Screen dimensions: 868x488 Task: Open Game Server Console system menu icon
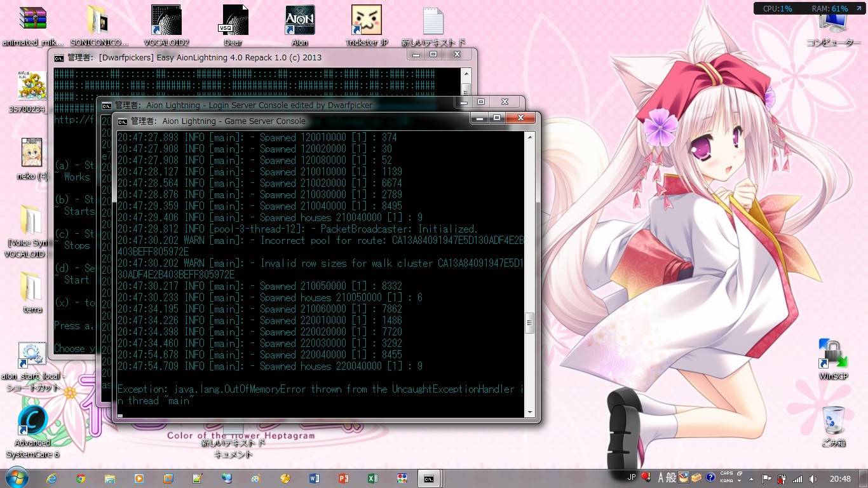pos(122,121)
